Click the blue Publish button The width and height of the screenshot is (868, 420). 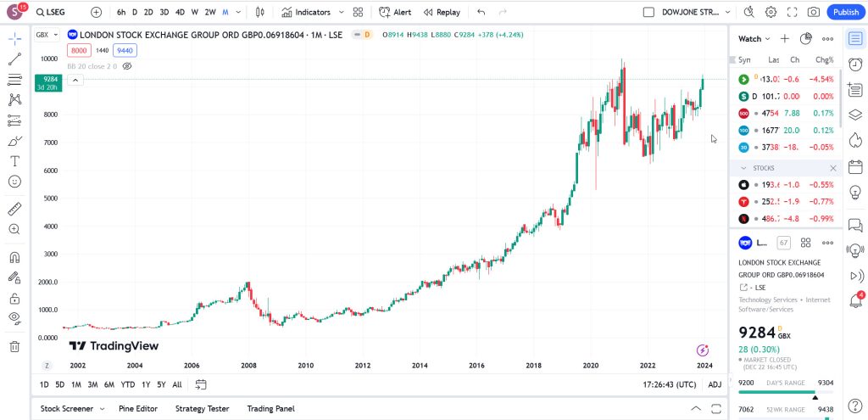[x=845, y=13]
